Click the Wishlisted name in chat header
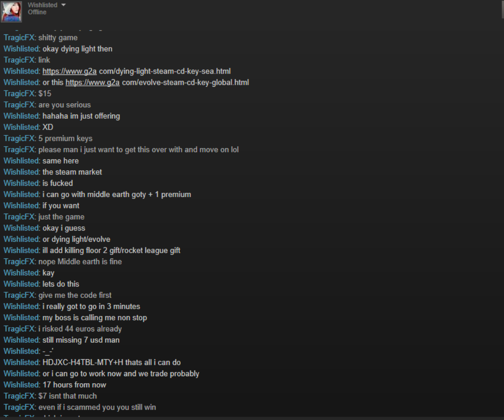Viewport: 504px width, 420px height. point(42,5)
